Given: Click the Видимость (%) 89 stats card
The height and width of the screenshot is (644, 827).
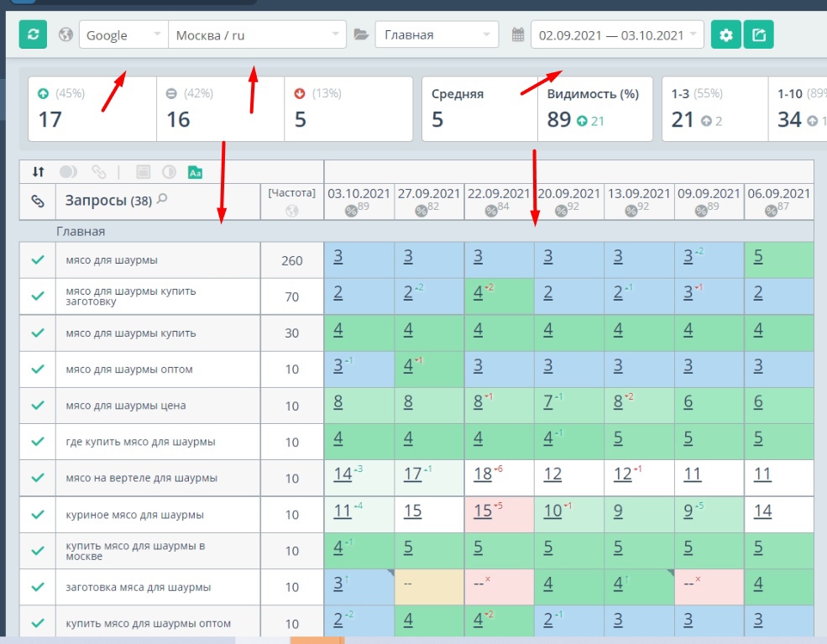Looking at the screenshot, I should pos(595,108).
